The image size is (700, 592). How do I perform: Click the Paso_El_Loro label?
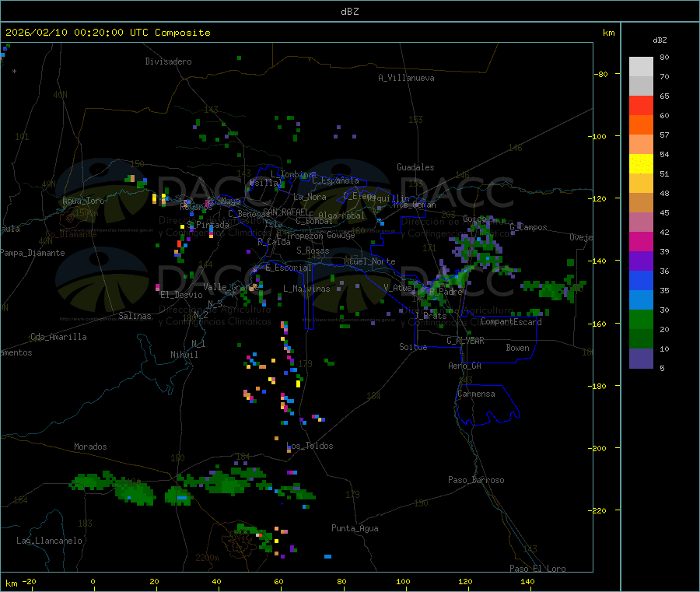(x=538, y=569)
